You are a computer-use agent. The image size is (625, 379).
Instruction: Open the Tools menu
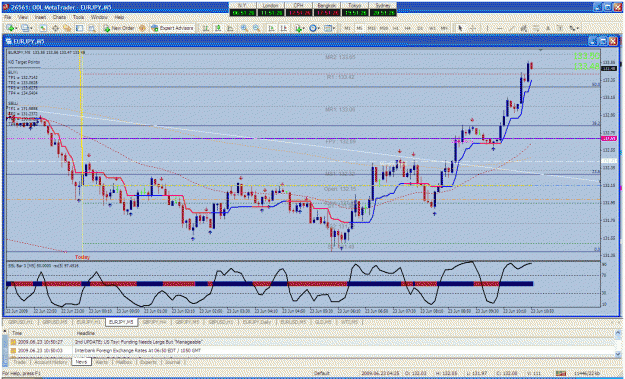click(x=79, y=18)
